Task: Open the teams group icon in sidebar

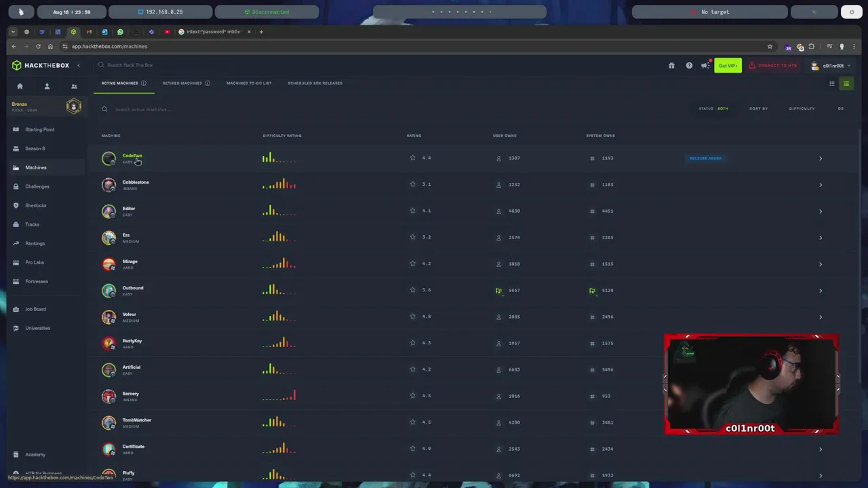Action: tap(74, 86)
